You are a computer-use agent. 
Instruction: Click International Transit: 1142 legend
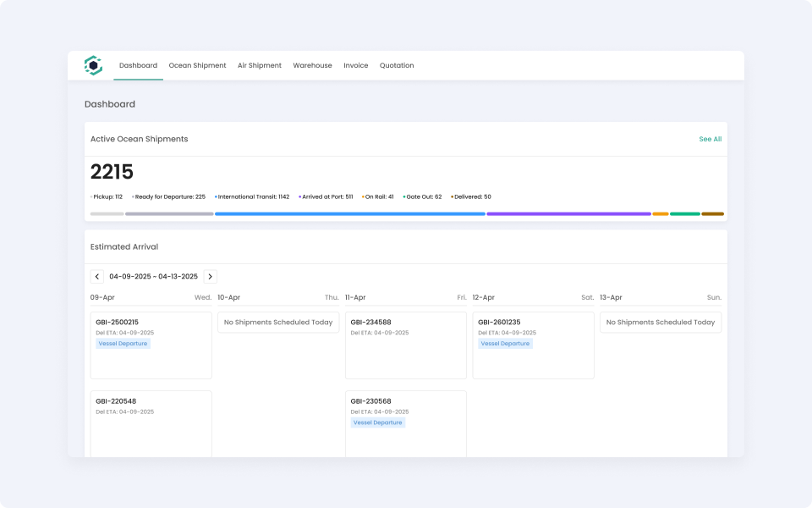click(x=252, y=197)
